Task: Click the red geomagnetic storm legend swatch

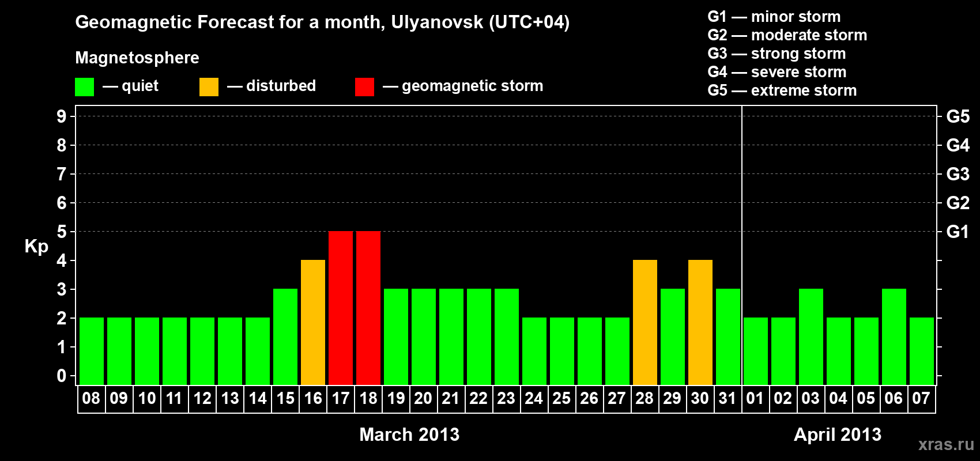Action: pyautogui.click(x=364, y=87)
